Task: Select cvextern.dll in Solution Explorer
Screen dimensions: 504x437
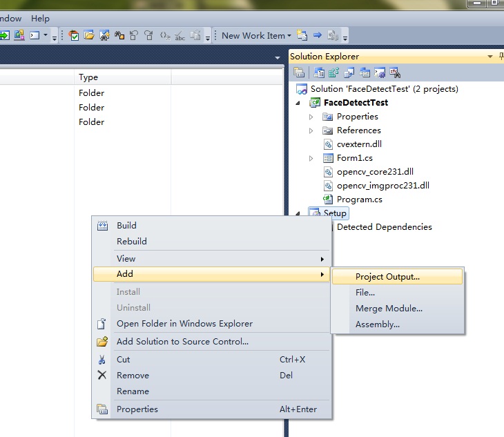Action: pos(359,144)
